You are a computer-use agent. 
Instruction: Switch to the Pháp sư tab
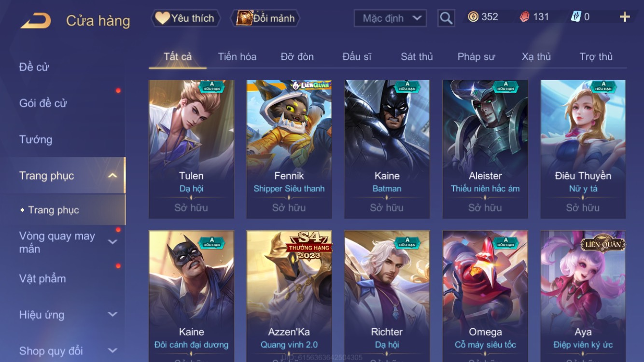tap(476, 56)
